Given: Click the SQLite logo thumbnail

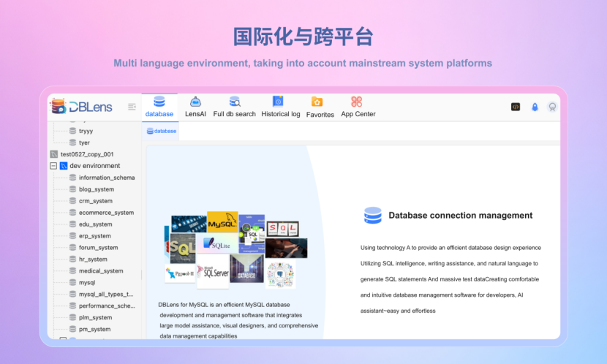Looking at the screenshot, I should [x=216, y=243].
